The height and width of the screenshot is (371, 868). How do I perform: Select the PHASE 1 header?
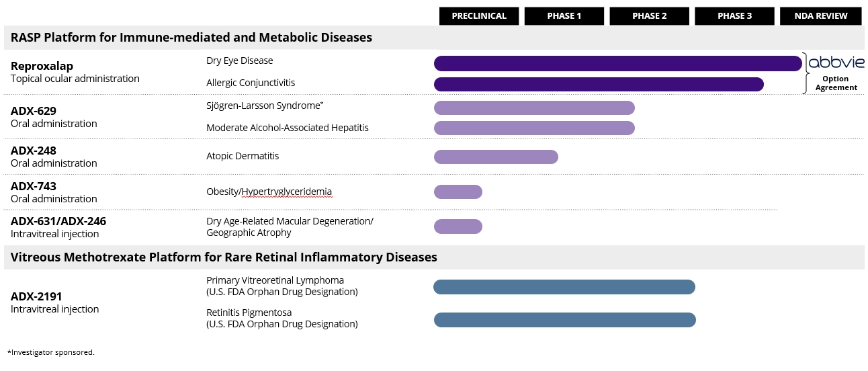[x=564, y=16]
